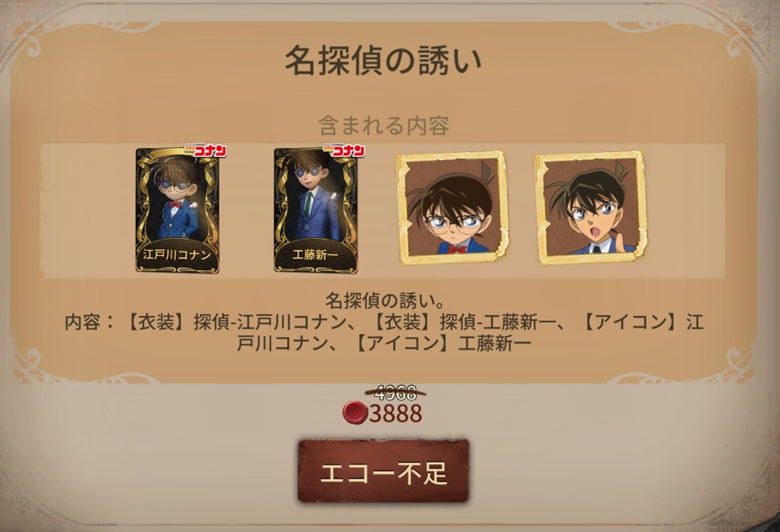Click the 名探偵の誘い。 description first line
This screenshot has height=532, width=780.
(384, 301)
